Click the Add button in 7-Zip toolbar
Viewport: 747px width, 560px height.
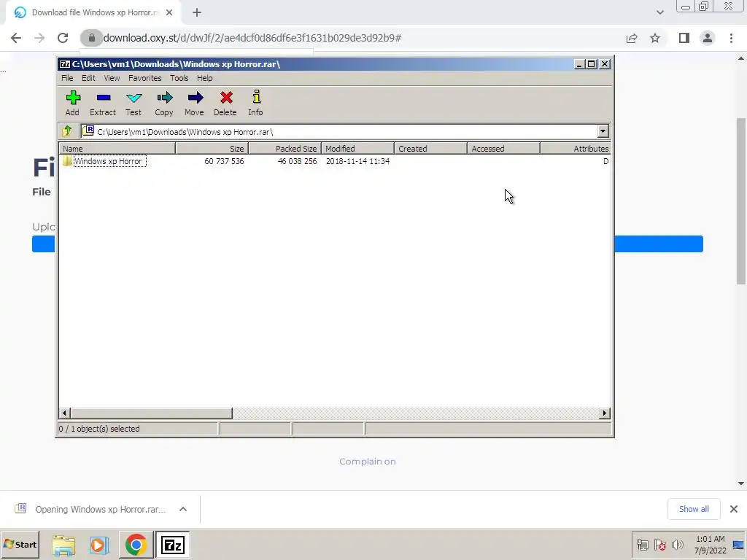pyautogui.click(x=72, y=104)
